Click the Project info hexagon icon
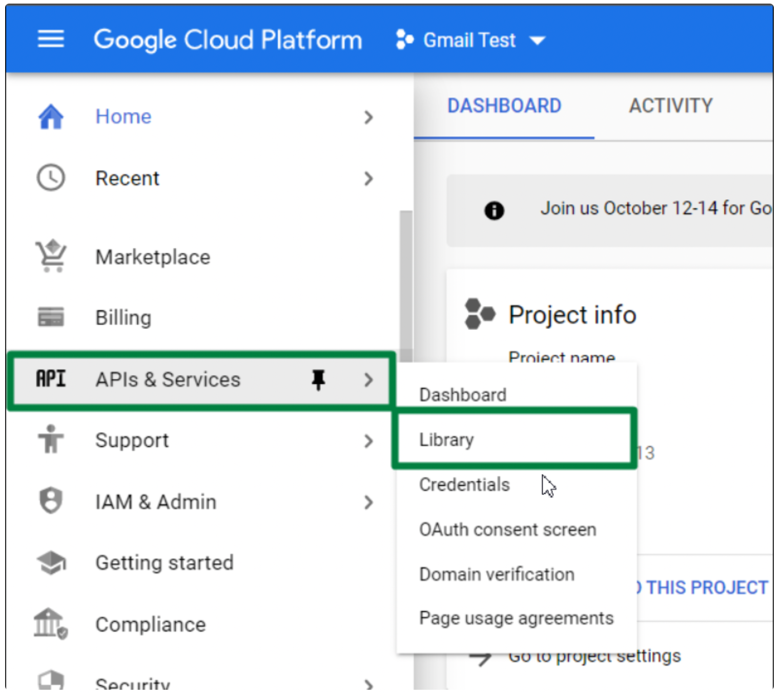Screen dimensions: 781x700 click(480, 314)
